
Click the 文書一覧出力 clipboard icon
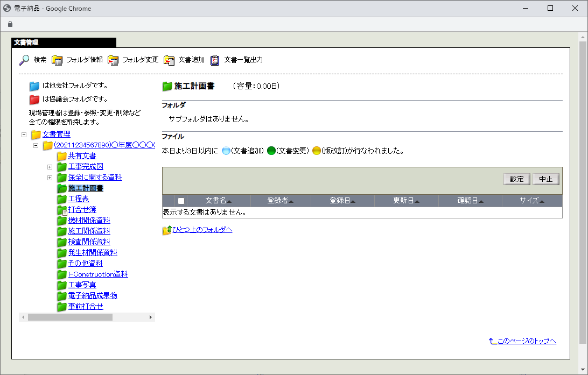coord(214,60)
